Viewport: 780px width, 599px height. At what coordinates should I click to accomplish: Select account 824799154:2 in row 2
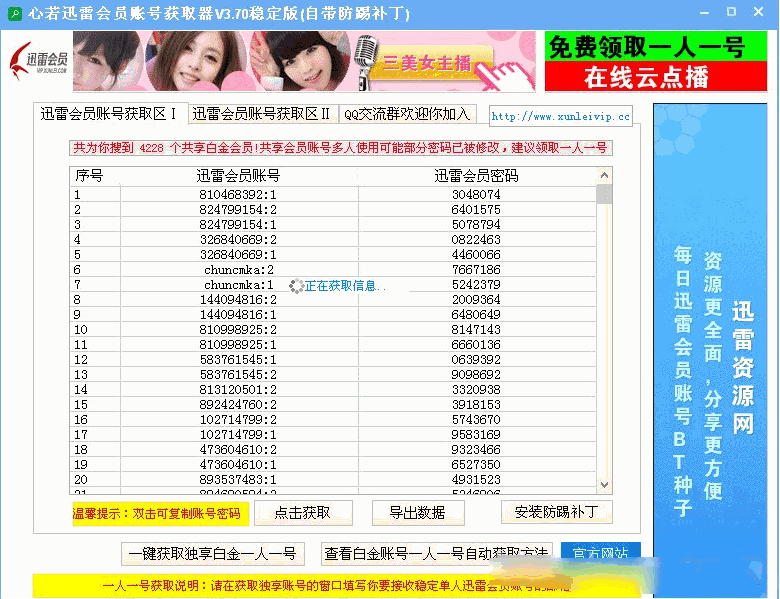238,209
